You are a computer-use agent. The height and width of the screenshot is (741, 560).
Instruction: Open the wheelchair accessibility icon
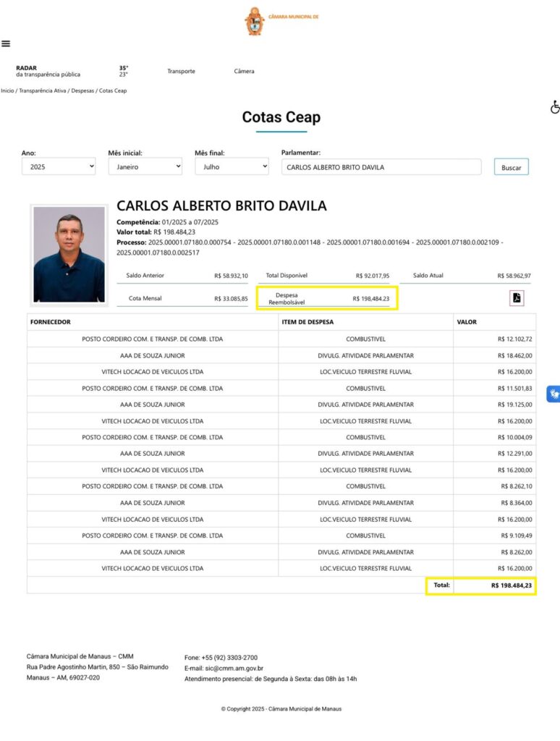[x=555, y=107]
